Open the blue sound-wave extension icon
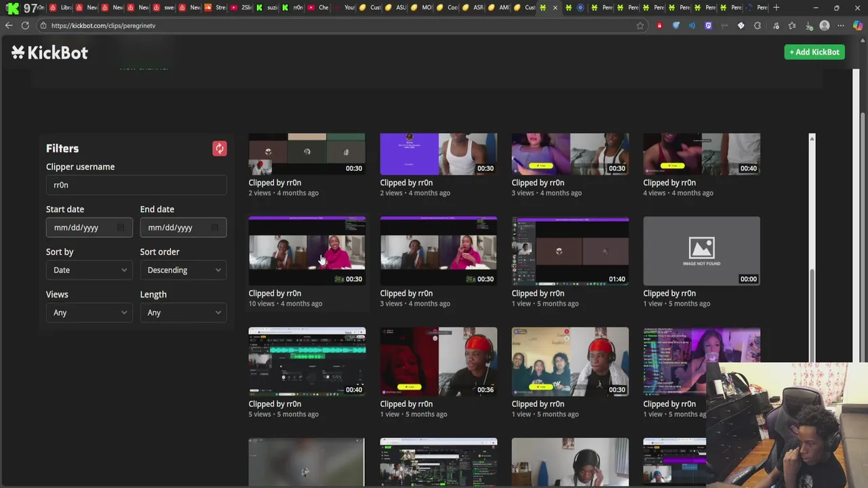This screenshot has height=488, width=868. [x=692, y=26]
